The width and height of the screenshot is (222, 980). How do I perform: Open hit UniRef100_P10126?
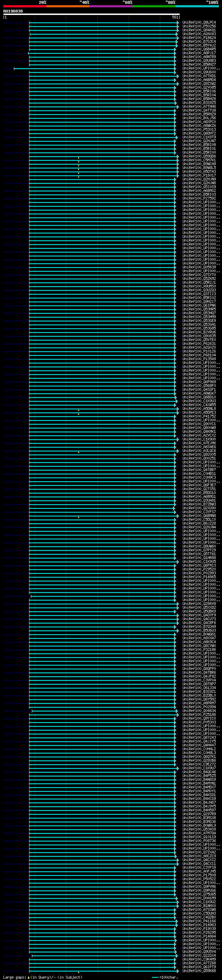click(x=199, y=351)
